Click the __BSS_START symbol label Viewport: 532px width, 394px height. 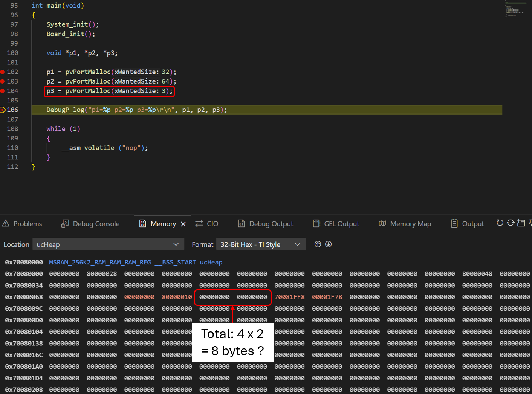tap(175, 262)
